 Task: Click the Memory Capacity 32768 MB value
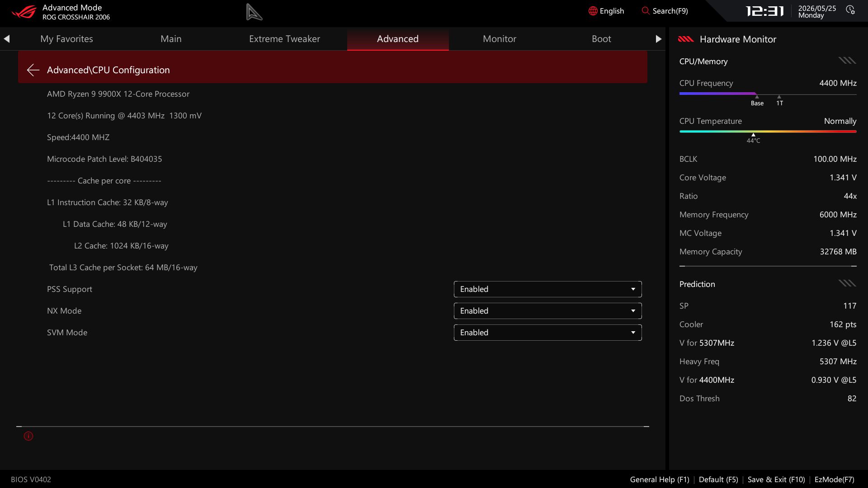point(838,252)
